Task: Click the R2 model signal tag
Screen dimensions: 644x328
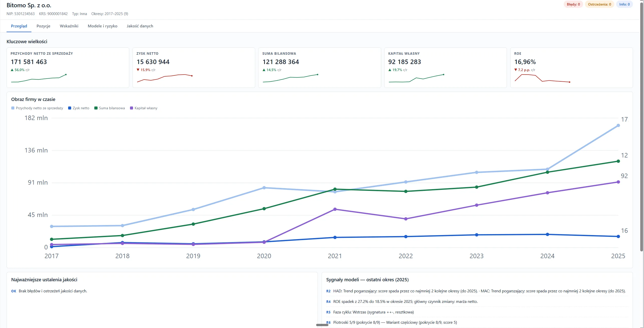Action: pos(328,291)
